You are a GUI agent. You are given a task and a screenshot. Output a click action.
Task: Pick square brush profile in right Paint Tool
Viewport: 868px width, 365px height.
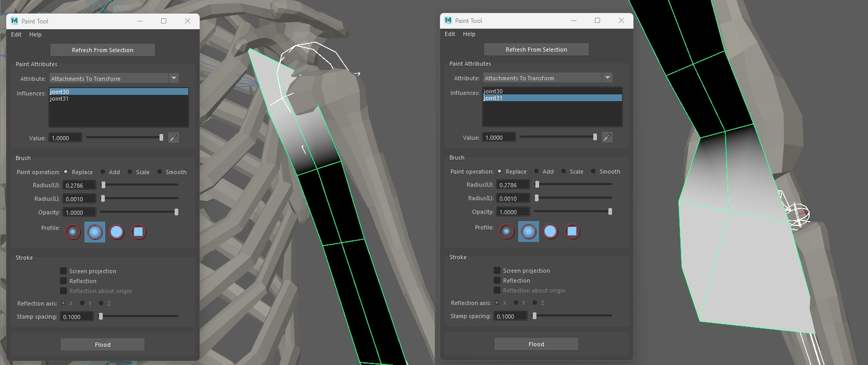572,232
